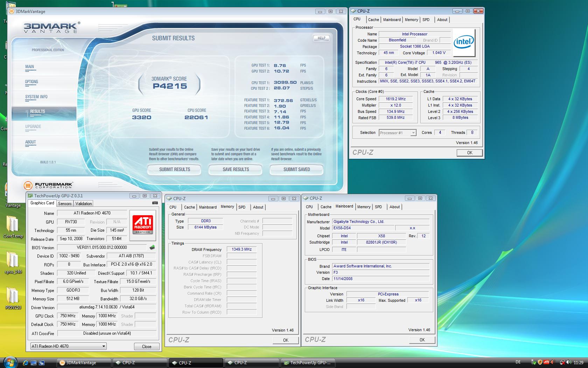Click the GPU-Z Driver Version field
The image size is (588, 368).
(107, 307)
